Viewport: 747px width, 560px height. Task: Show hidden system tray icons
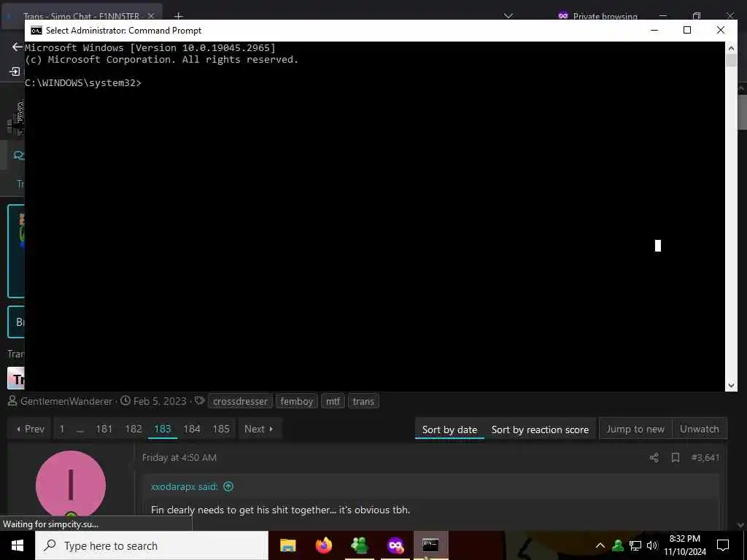[600, 545]
